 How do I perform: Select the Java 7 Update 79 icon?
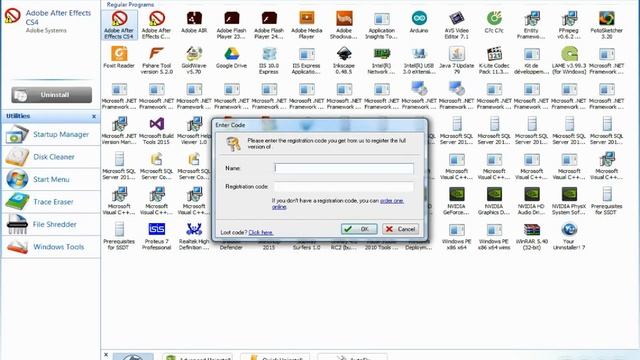[457, 60]
